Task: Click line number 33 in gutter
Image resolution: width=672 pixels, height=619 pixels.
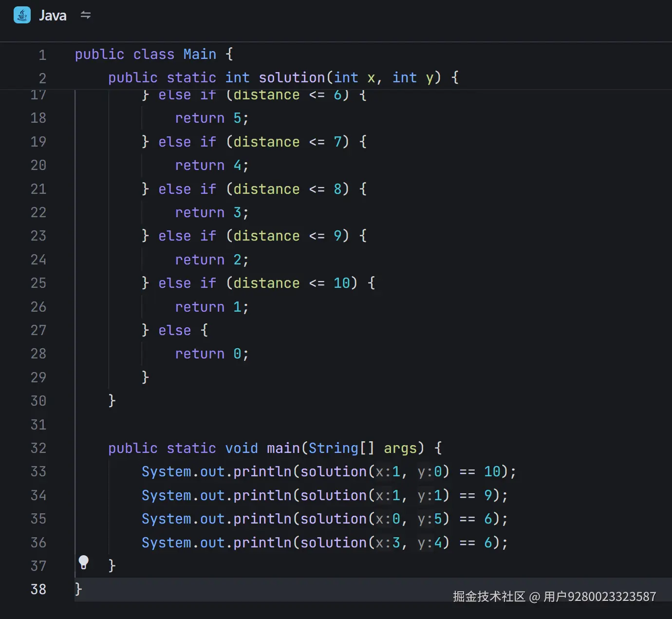Action: coord(38,471)
